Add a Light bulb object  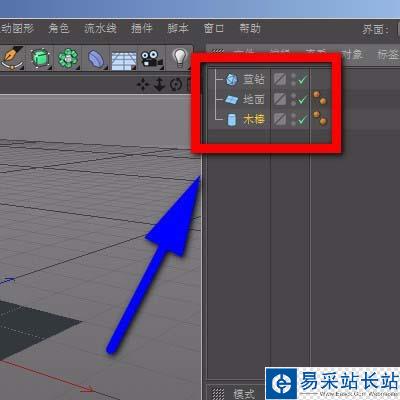point(180,58)
